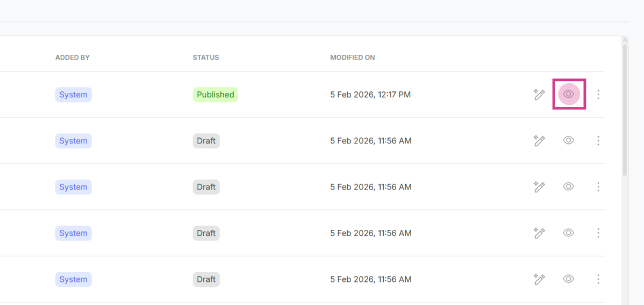The image size is (644, 305).
Task: Click the magic wand icon in the third Draft row
Action: [539, 234]
